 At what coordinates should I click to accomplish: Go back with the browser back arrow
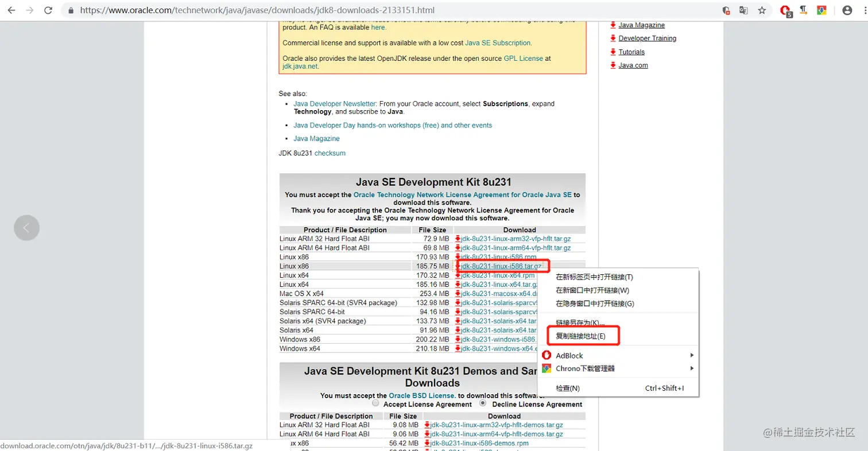[x=11, y=10]
